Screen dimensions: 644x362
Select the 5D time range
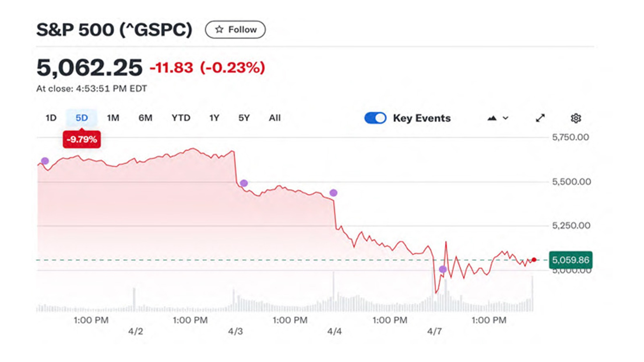82,118
